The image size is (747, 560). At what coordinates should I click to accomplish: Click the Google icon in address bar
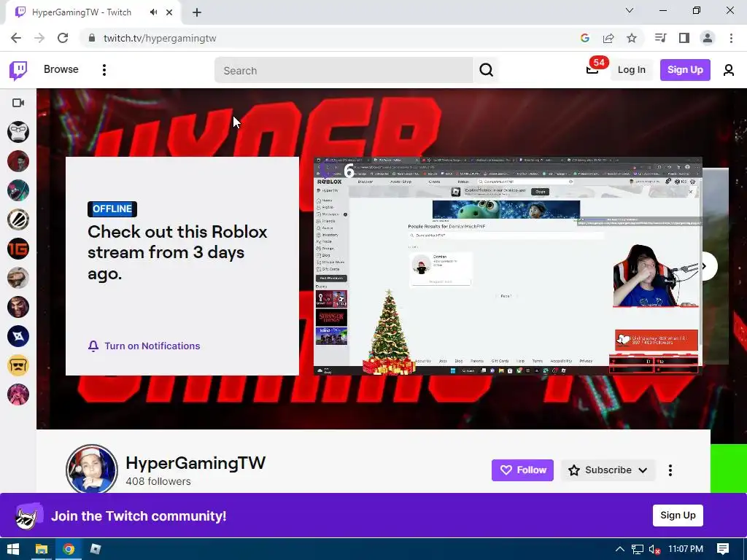[584, 38]
